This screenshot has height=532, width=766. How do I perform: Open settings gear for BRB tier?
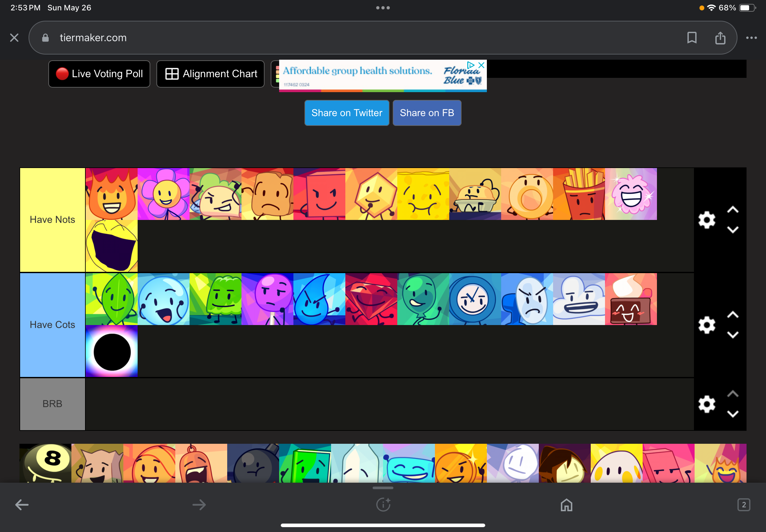pyautogui.click(x=707, y=404)
